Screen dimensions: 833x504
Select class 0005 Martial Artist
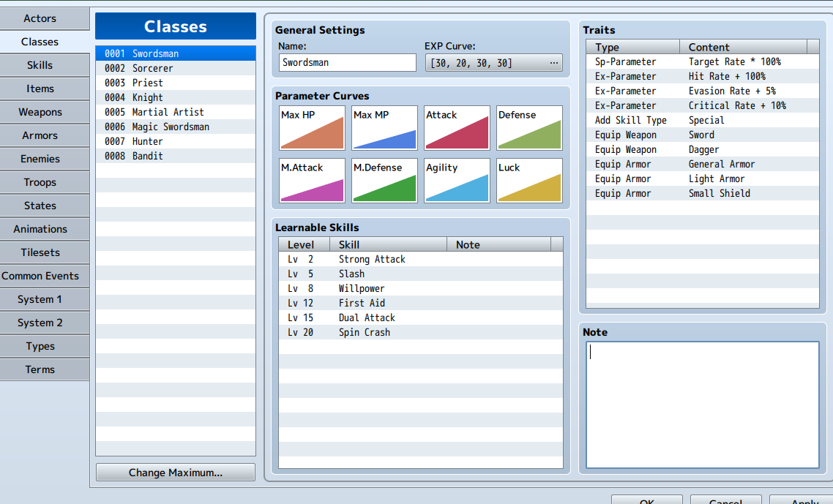pyautogui.click(x=176, y=112)
